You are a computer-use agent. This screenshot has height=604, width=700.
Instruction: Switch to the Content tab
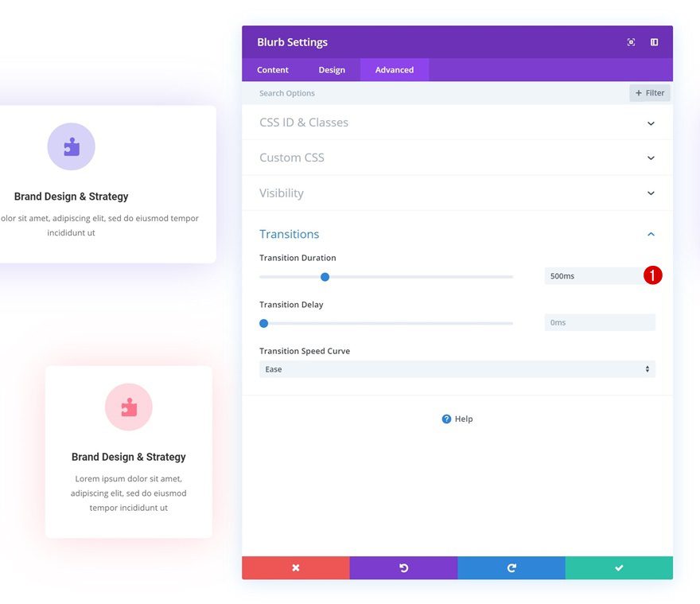[x=273, y=70]
